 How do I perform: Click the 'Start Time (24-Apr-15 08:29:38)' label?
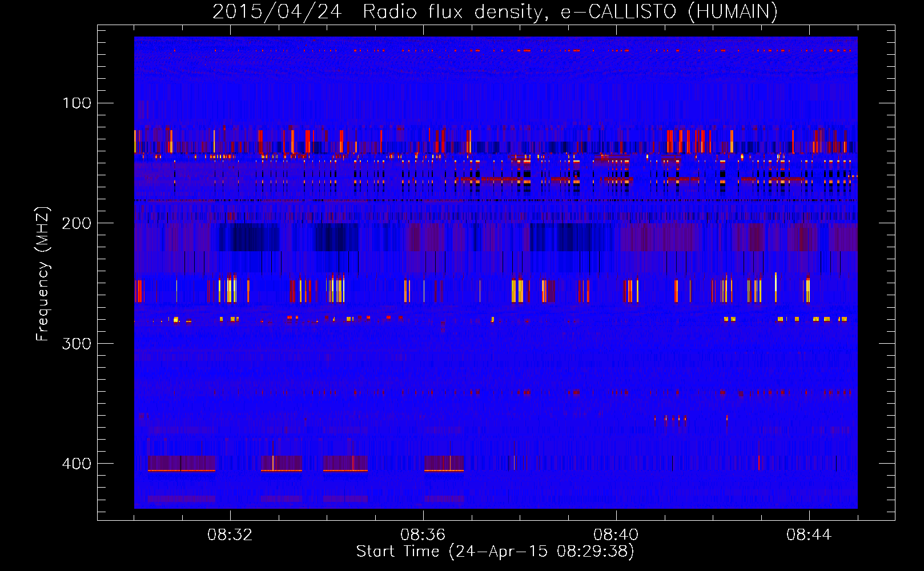[x=495, y=552]
